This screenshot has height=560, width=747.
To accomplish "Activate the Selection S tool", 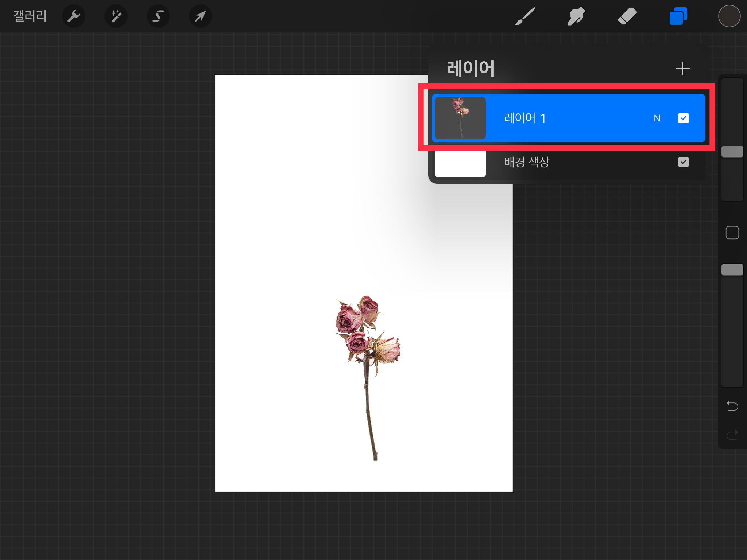I will (158, 16).
